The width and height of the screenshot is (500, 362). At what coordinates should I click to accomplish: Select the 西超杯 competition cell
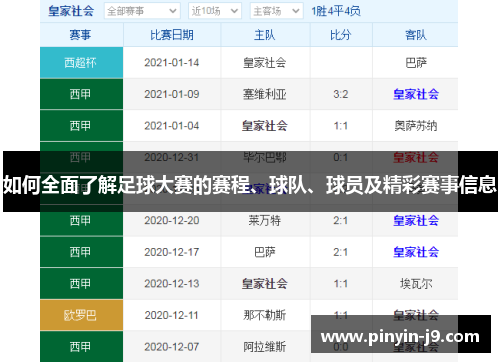(81, 62)
